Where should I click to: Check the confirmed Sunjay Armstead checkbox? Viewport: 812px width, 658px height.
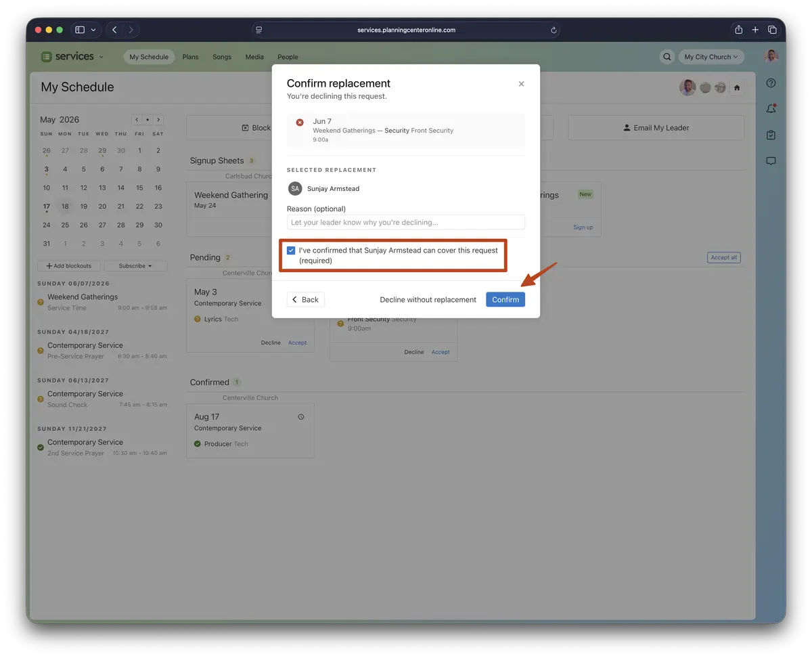coord(291,250)
